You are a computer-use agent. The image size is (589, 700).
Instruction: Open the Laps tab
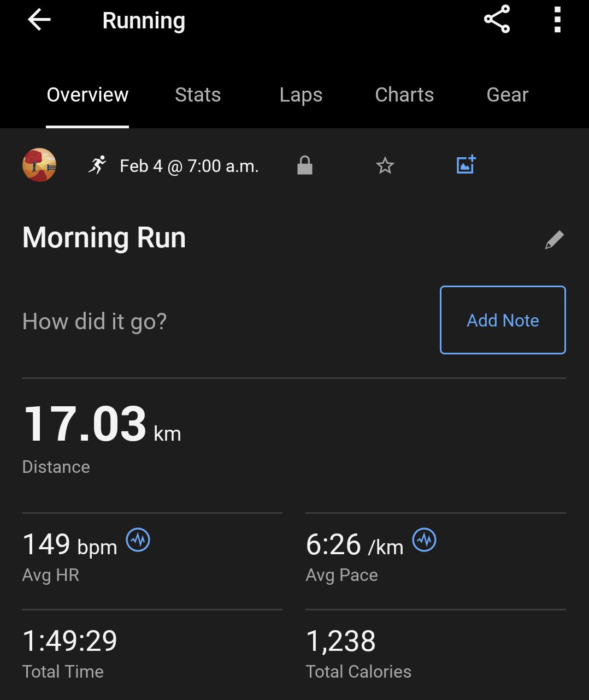click(x=301, y=95)
